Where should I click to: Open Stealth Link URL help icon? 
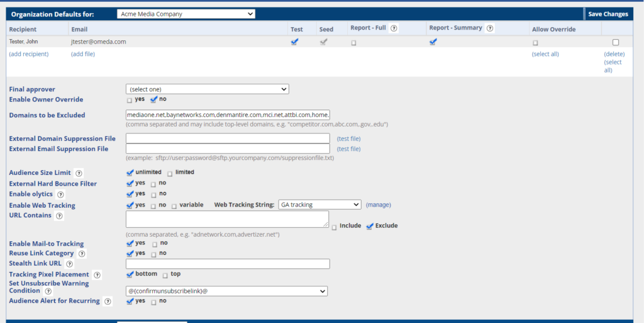tap(69, 264)
